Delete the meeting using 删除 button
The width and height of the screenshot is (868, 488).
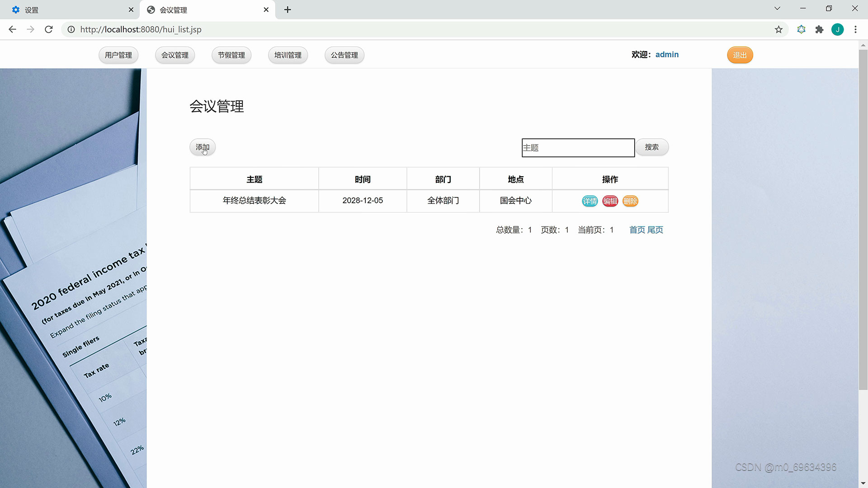pyautogui.click(x=630, y=201)
